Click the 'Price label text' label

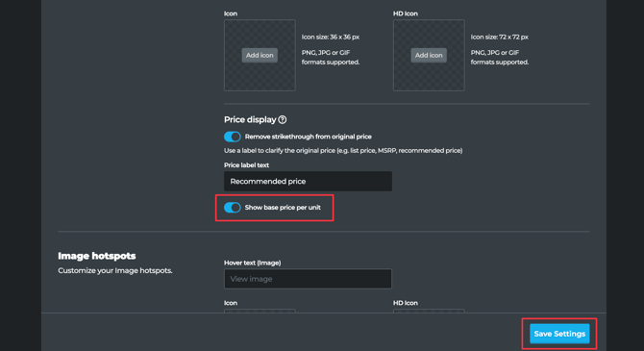tap(246, 164)
